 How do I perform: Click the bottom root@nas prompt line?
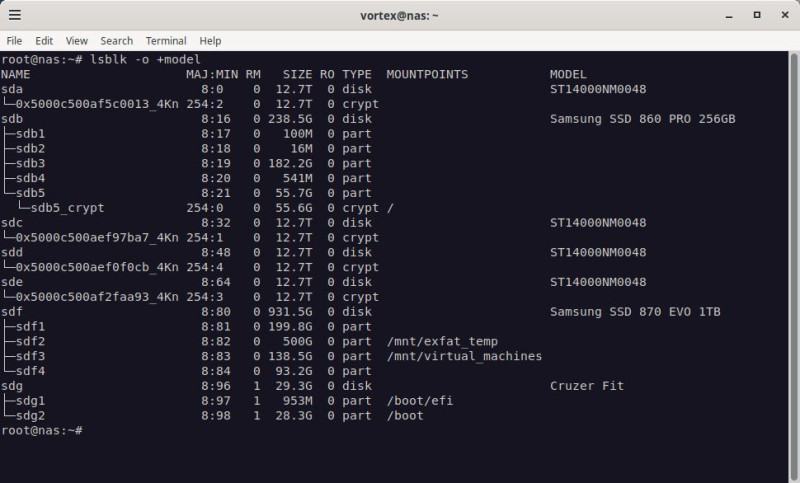click(42, 430)
